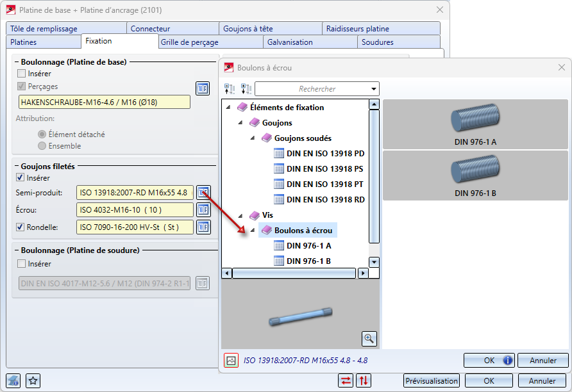Toggle the Rondelle checkbox
Image resolution: width=572 pixels, height=392 pixels.
[x=21, y=227]
